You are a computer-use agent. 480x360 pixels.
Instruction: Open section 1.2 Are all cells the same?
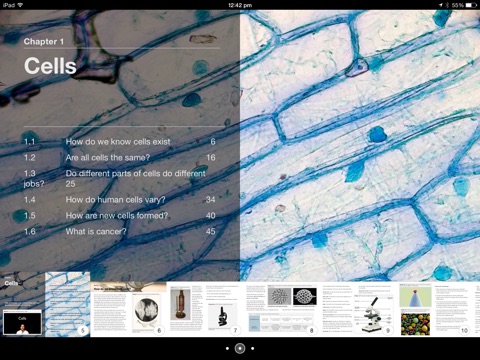120,157
